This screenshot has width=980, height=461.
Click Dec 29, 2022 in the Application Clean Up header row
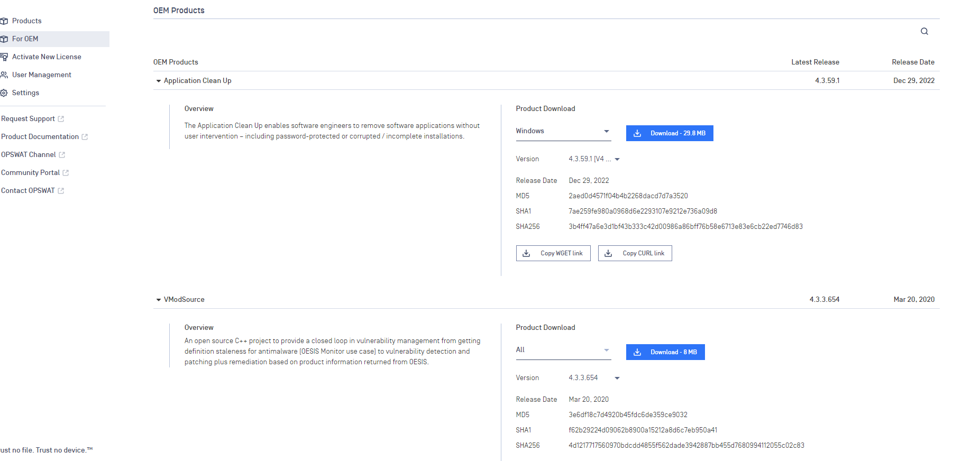pos(914,81)
